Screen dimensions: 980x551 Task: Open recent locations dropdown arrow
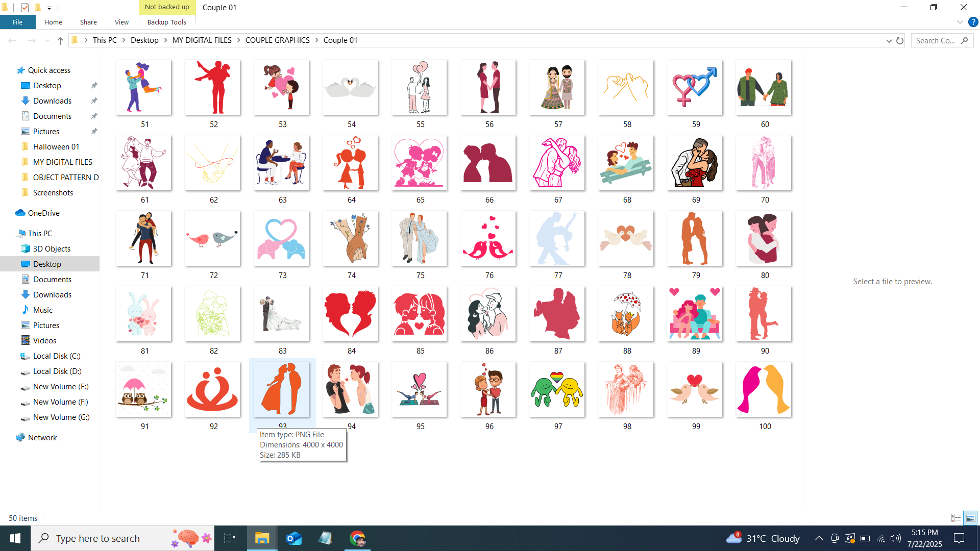click(47, 41)
